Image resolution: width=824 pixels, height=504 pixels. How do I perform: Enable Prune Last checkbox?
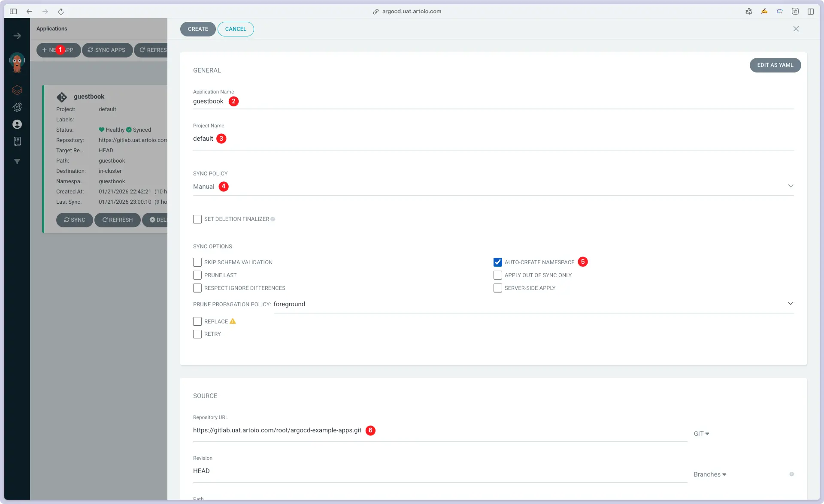tap(197, 275)
